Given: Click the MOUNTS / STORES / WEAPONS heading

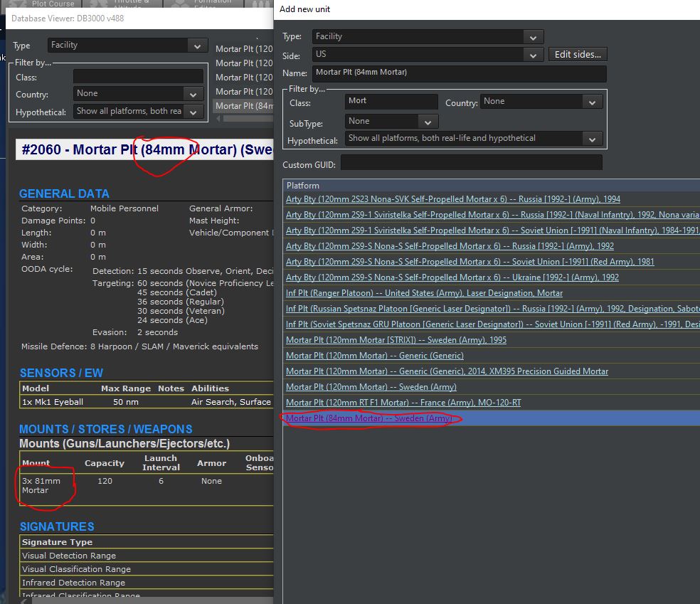Looking at the screenshot, I should (106, 429).
